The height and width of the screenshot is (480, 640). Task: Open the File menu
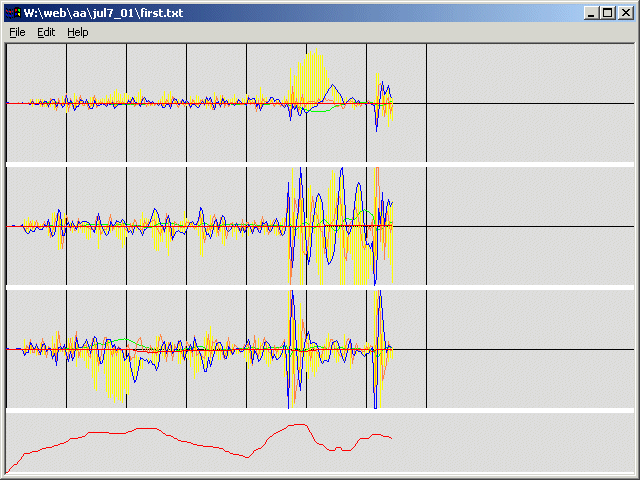pyautogui.click(x=17, y=32)
